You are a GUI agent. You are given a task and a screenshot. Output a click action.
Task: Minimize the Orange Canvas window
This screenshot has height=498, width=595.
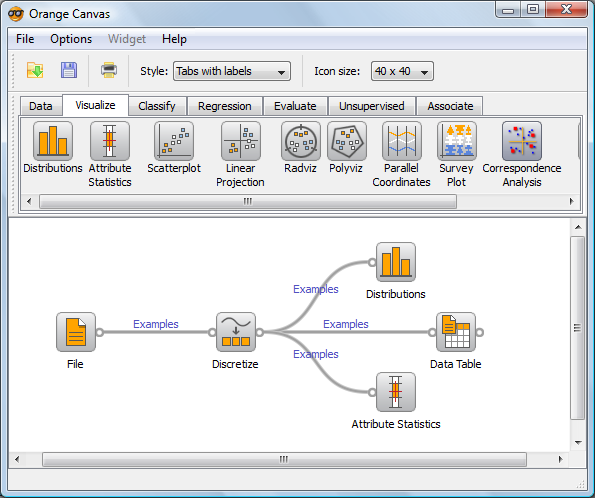pos(508,10)
